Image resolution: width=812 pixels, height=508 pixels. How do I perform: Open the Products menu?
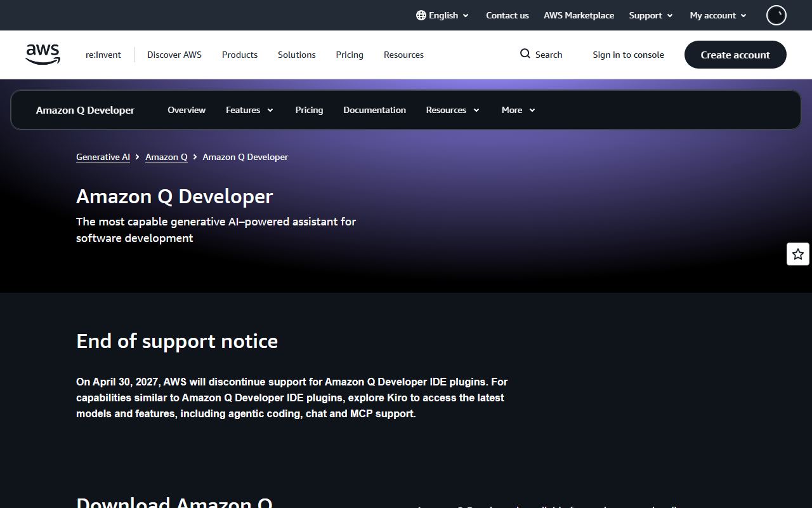click(240, 55)
